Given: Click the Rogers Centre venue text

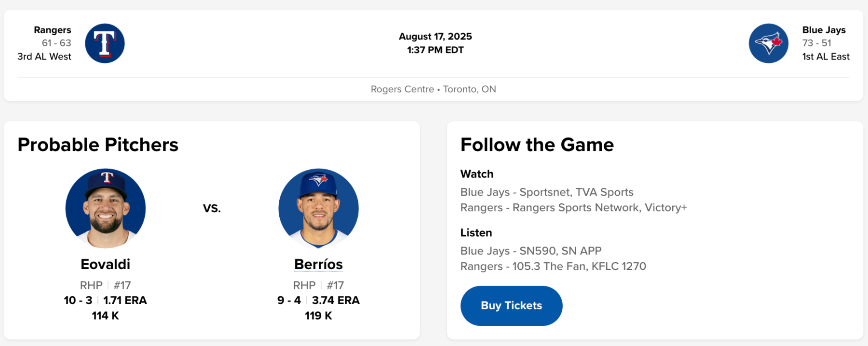Looking at the screenshot, I should pos(402,89).
